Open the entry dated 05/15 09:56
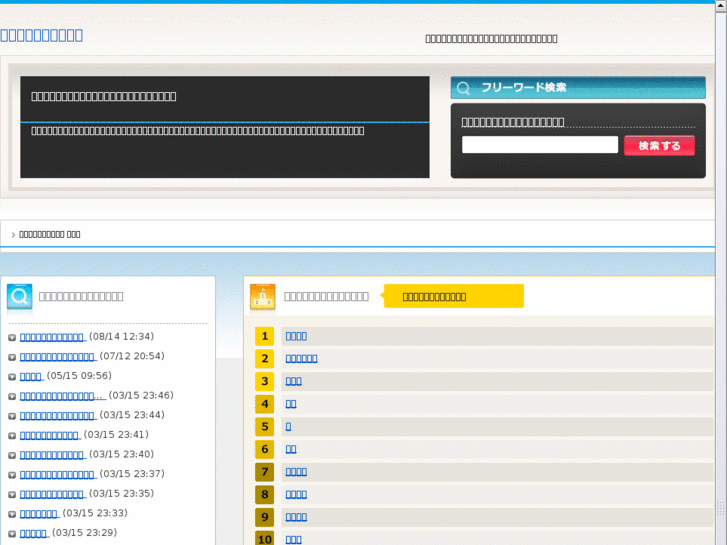727x545 pixels. pos(31,376)
